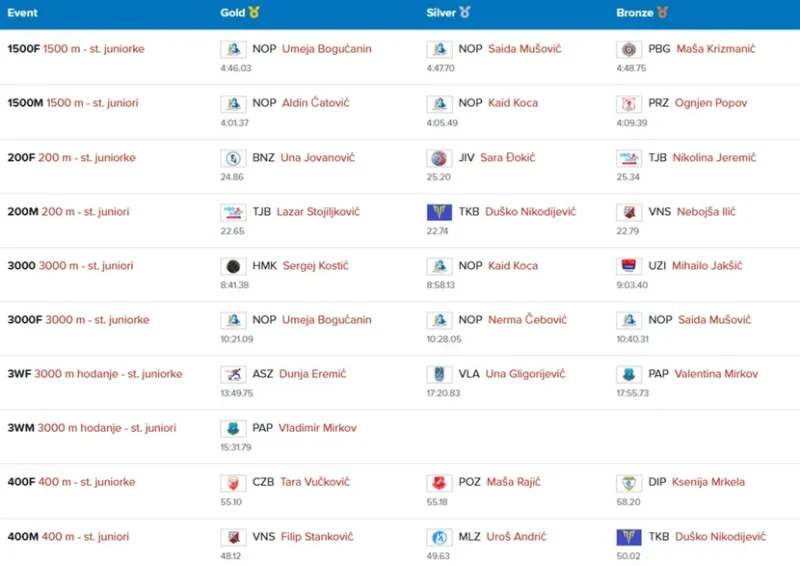Viewport: 800px width, 566px height.
Task: Open athlete Lazar Stojiljković's profile link
Action: tap(318, 212)
